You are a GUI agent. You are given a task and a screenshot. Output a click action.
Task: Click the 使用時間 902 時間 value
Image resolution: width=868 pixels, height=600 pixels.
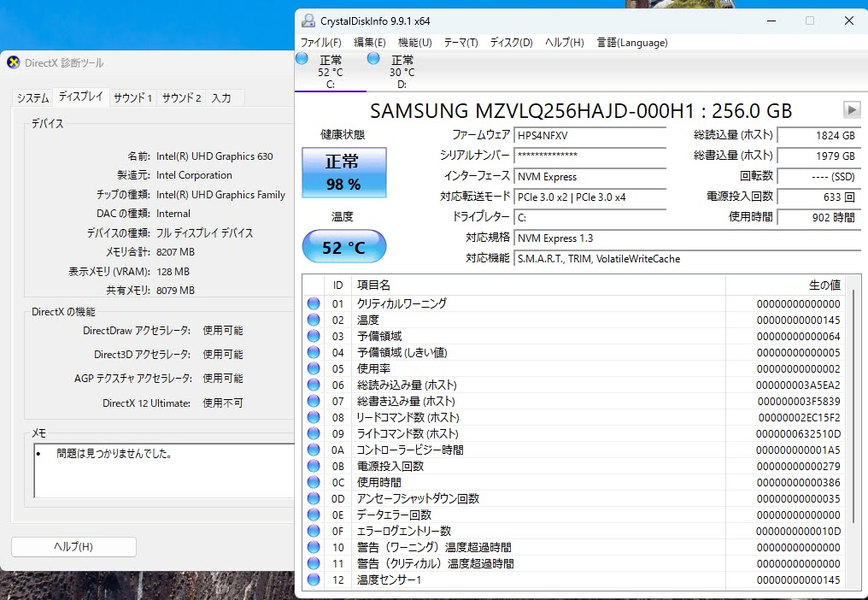(818, 218)
